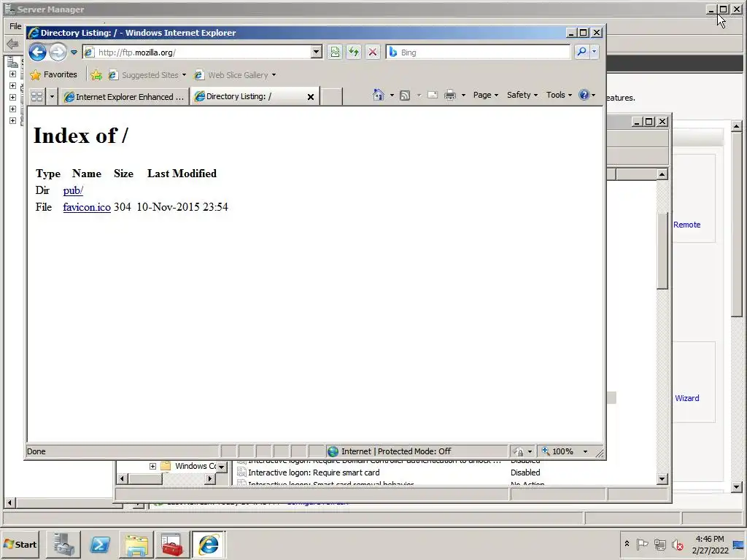The height and width of the screenshot is (560, 747).
Task: Click the IE Forward arrow button
Action: [58, 52]
